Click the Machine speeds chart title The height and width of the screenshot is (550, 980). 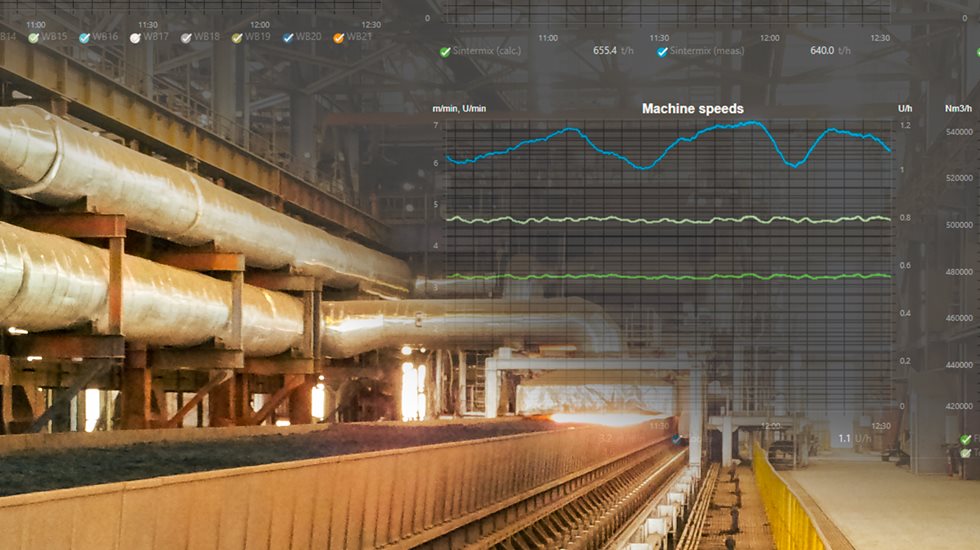692,109
